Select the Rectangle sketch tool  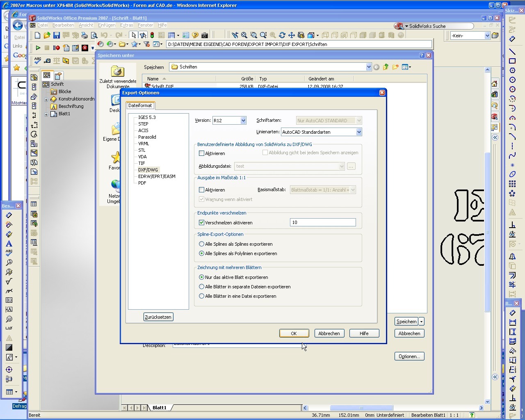coord(512,61)
